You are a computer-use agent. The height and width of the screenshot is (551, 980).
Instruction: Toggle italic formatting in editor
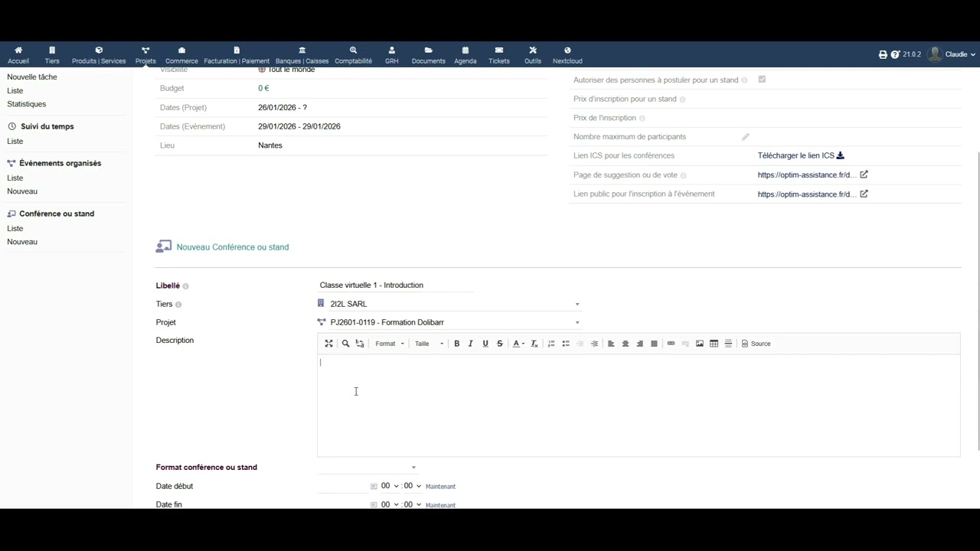click(x=471, y=344)
